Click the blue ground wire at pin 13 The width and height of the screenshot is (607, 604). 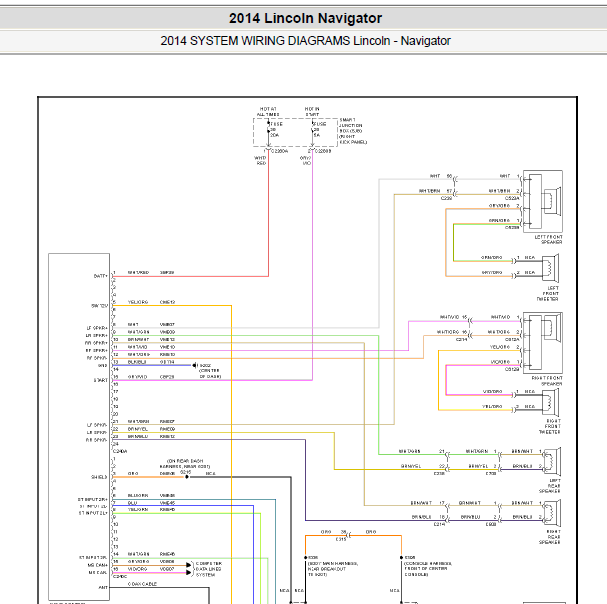(x=153, y=365)
